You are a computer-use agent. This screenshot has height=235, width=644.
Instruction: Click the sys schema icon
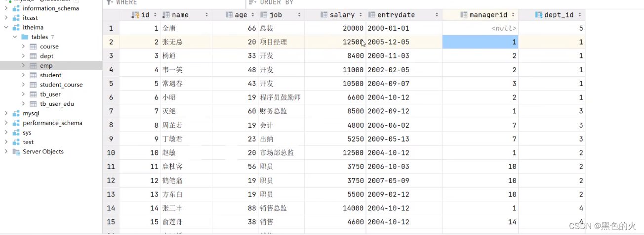pyautogui.click(x=16, y=133)
